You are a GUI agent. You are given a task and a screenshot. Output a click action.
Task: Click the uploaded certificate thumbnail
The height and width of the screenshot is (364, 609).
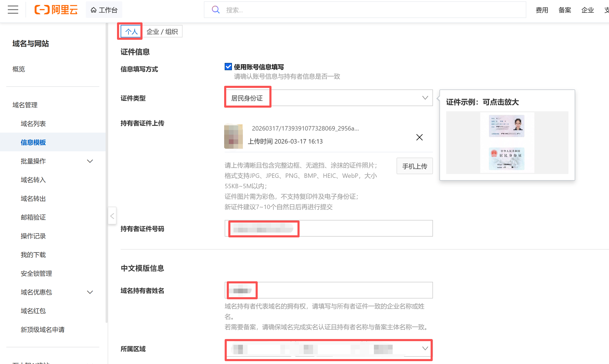[234, 136]
